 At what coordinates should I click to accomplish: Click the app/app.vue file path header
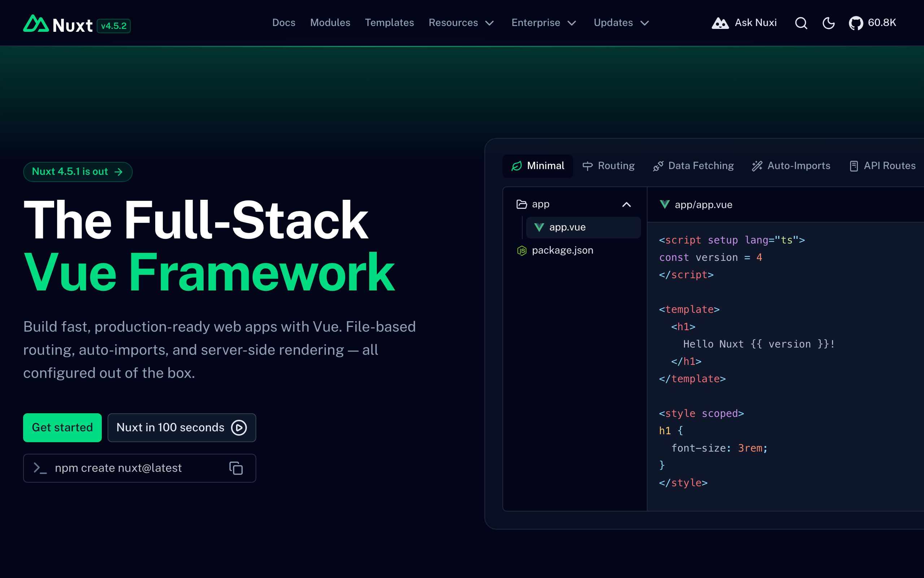(696, 205)
